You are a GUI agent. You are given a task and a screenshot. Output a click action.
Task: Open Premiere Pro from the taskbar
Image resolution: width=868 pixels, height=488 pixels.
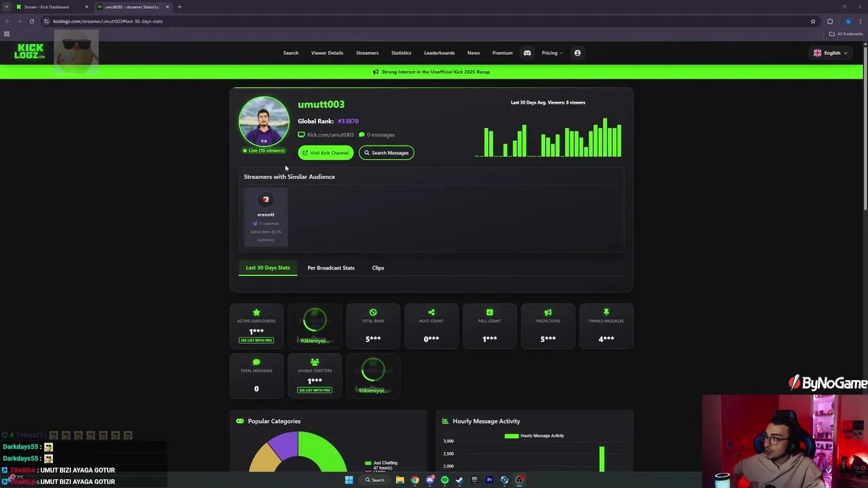click(490, 480)
